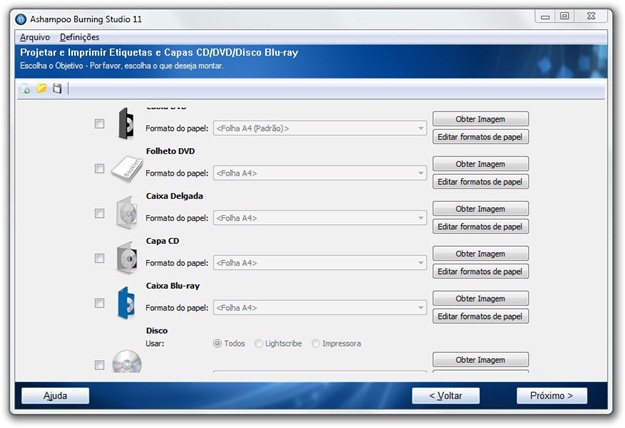Expand the Folheto DVD paper format dropdown

320,173
